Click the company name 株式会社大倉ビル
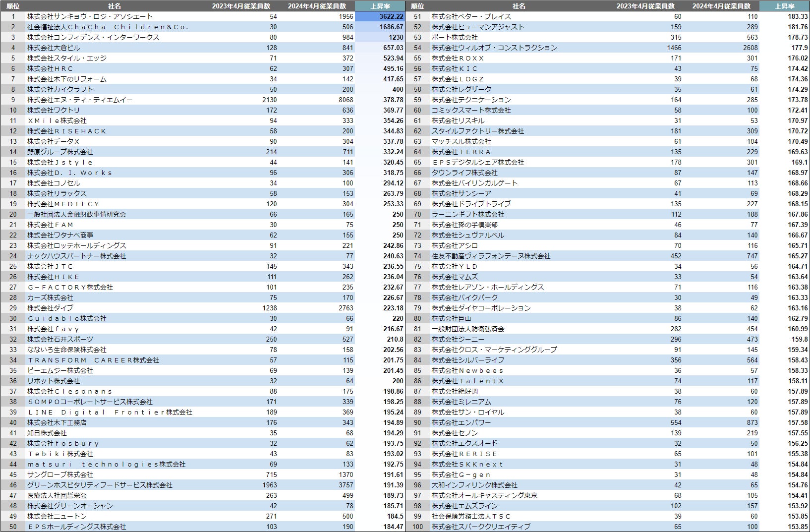 [x=54, y=48]
